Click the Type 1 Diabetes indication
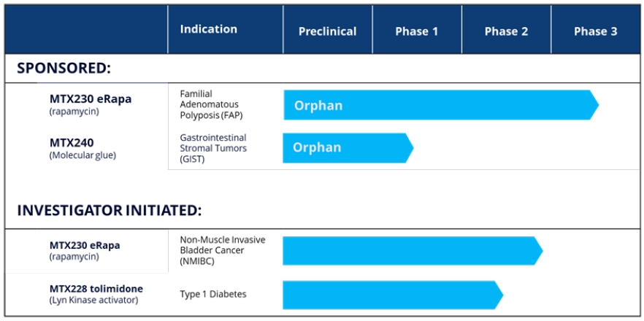The width and height of the screenshot is (644, 321). click(x=213, y=294)
